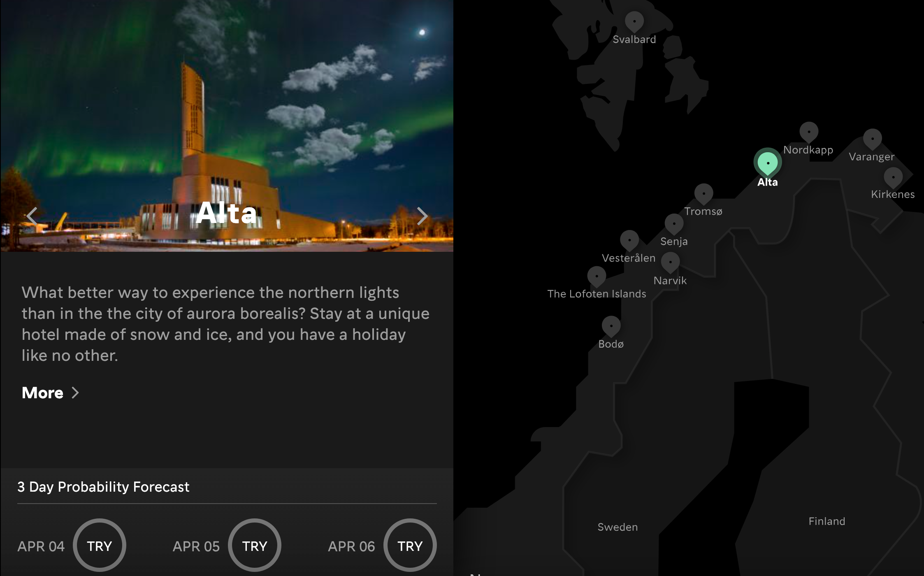
Task: Click the APR 06 TRY probability circle
Action: (410, 545)
